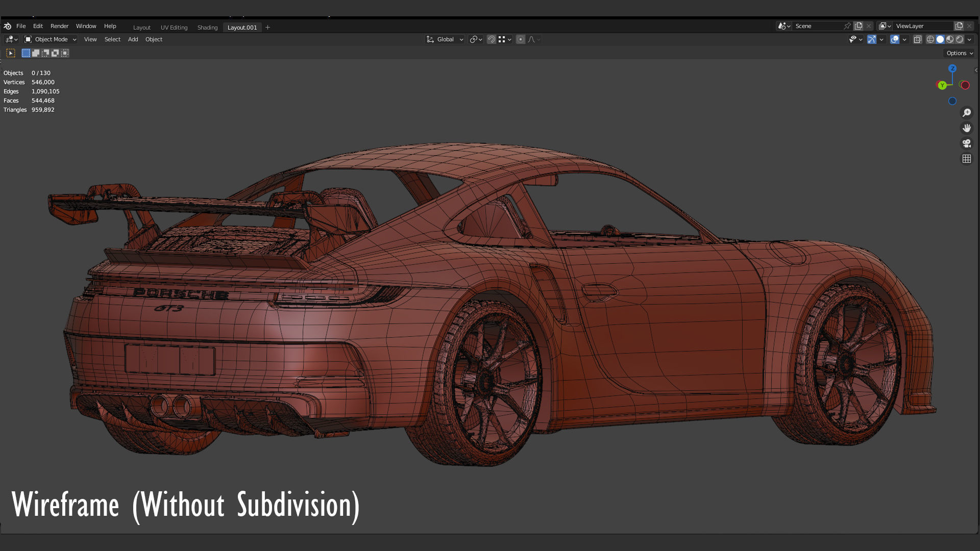980x551 pixels.
Task: Switch to Wireframe viewport shading
Action: [x=930, y=39]
